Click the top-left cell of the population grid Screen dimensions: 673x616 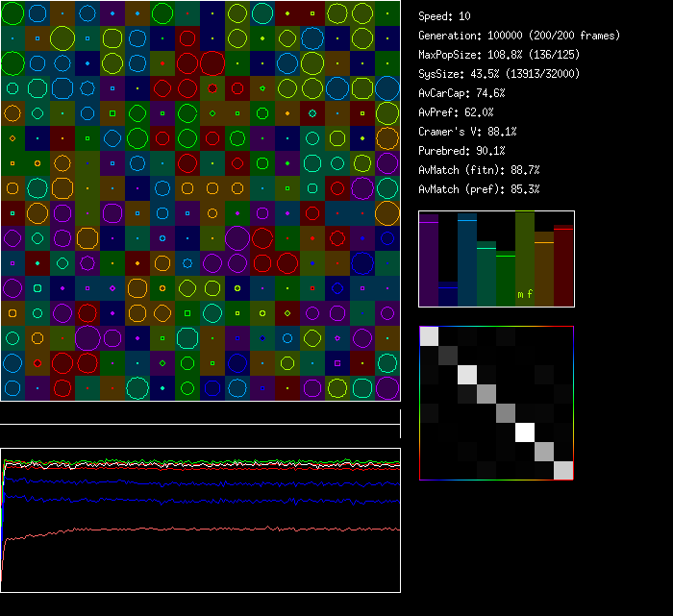click(x=12, y=13)
